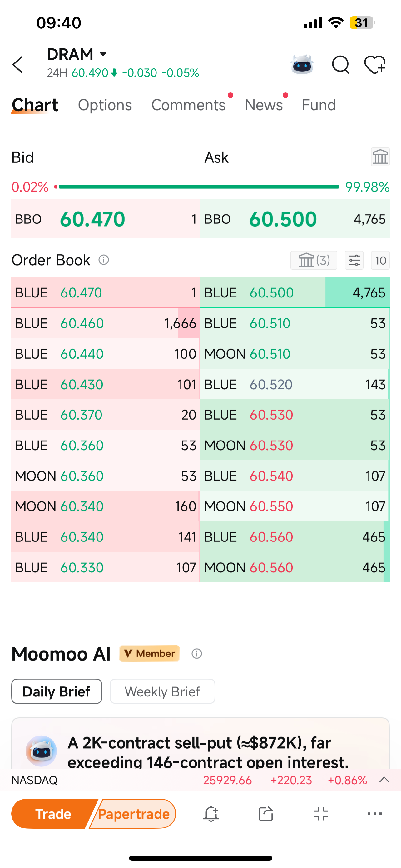Screen dimensions: 401x868
Task: Tap the MOON bid row at 60.340
Action: point(106,506)
